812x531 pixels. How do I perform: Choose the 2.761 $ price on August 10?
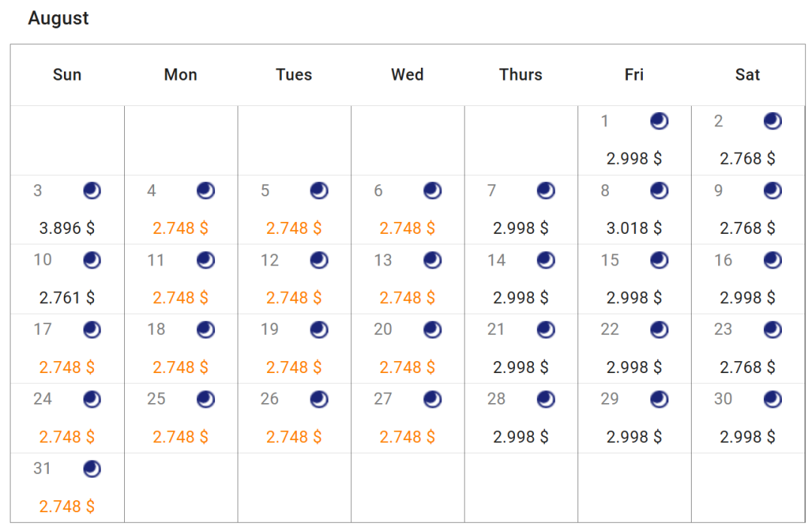67,298
